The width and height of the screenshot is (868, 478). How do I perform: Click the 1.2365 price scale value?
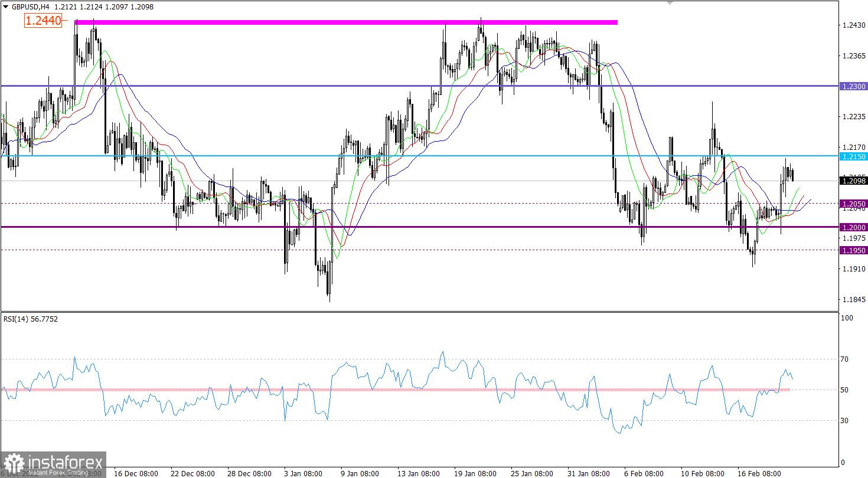(854, 55)
